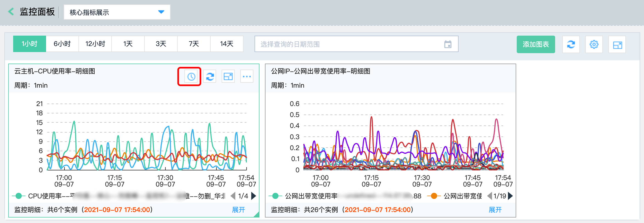Expand 监控明细 in the 公网IP chart
The image size is (644, 223).
tap(495, 210)
